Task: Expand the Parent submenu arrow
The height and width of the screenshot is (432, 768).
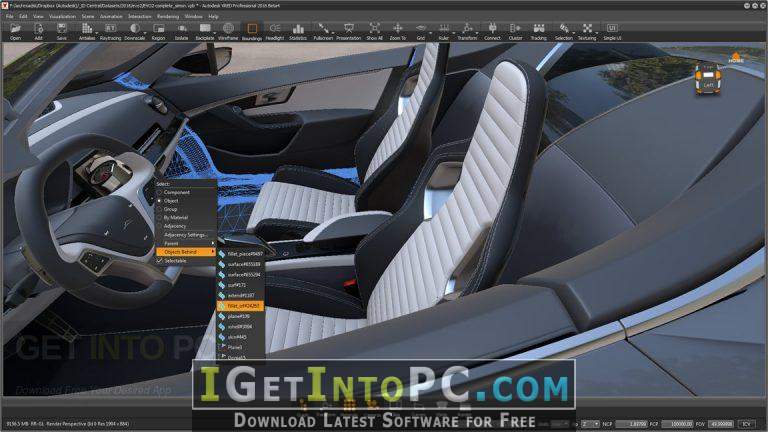Action: click(213, 243)
